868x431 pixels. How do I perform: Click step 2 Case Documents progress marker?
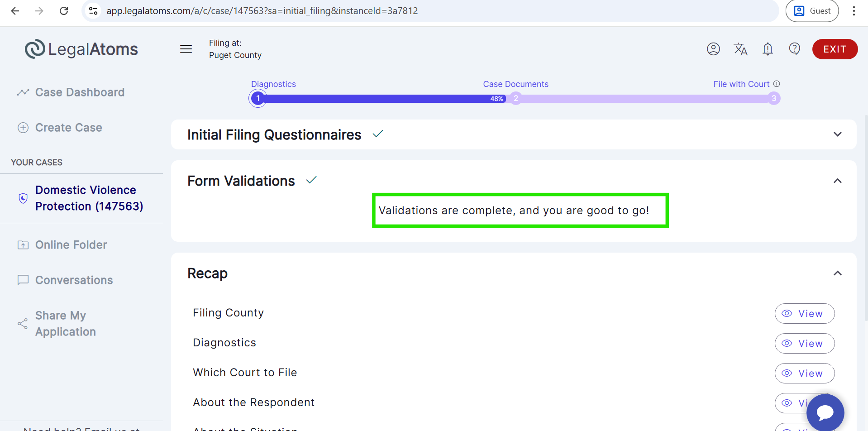(x=515, y=98)
